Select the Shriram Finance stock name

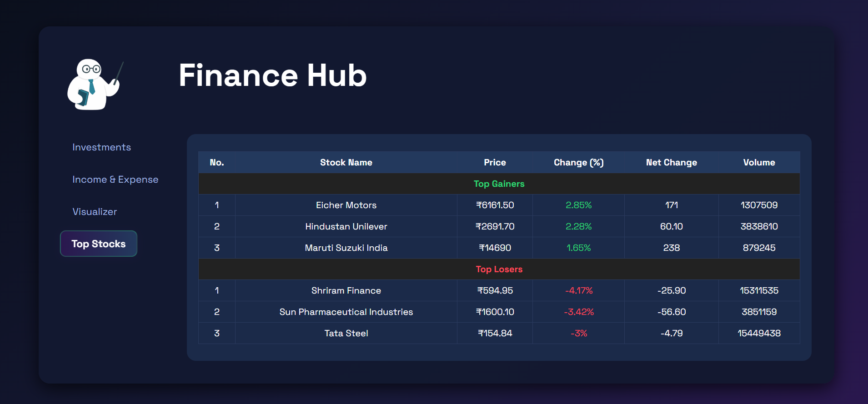point(346,290)
